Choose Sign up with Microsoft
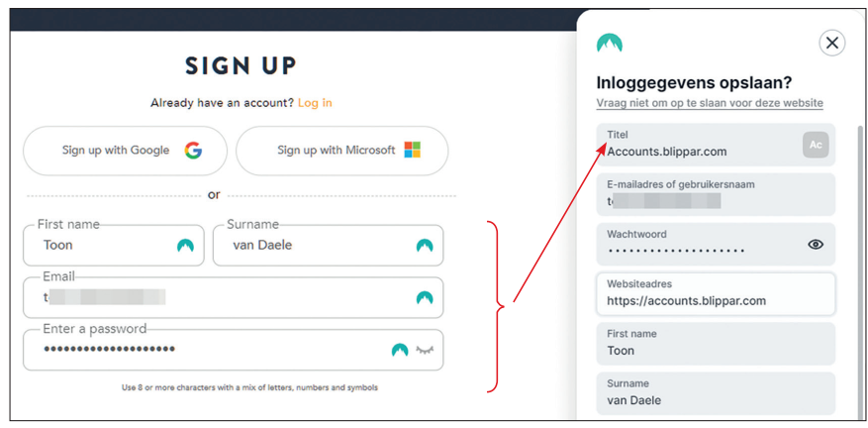This screenshot has height=428, width=868. (x=342, y=151)
